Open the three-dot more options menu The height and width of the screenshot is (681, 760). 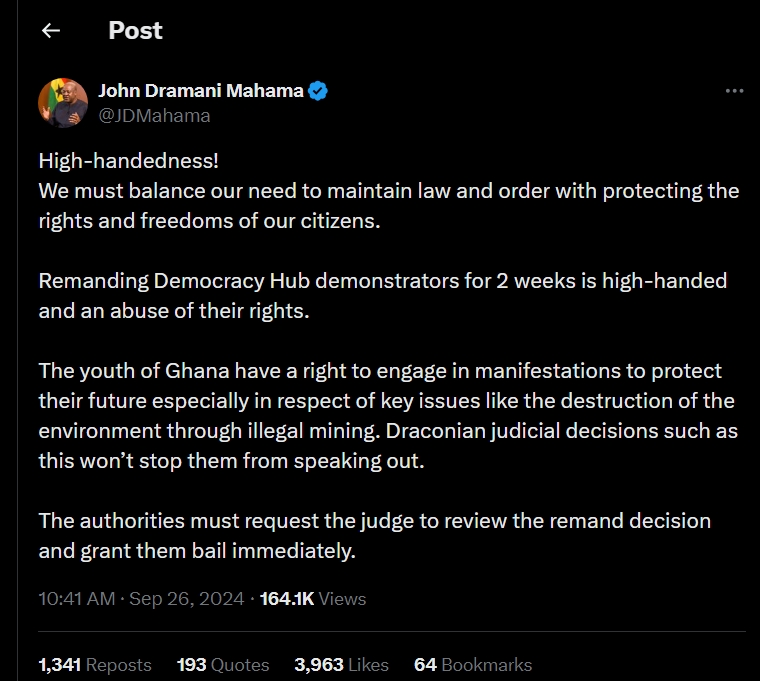tap(734, 91)
